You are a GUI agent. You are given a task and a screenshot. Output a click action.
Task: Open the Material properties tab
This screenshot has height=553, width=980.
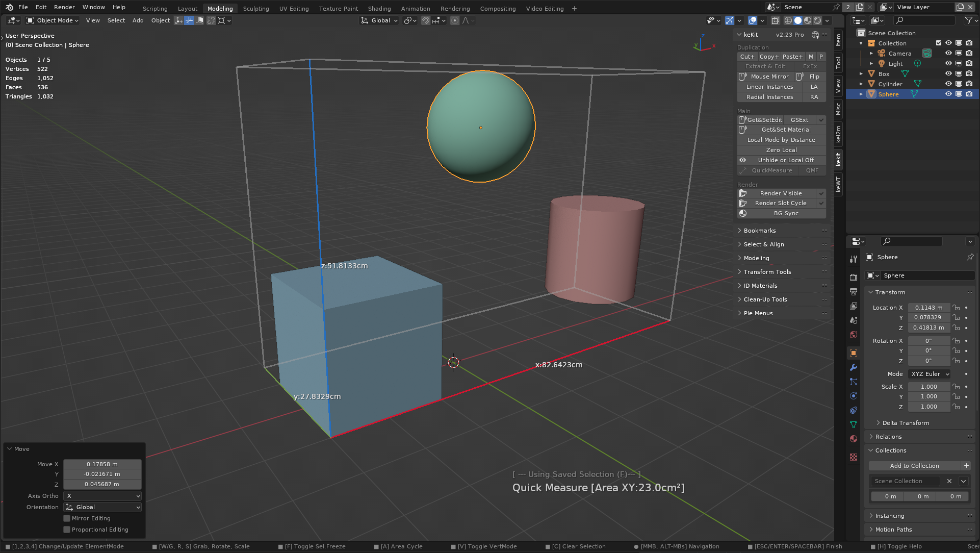click(x=854, y=439)
